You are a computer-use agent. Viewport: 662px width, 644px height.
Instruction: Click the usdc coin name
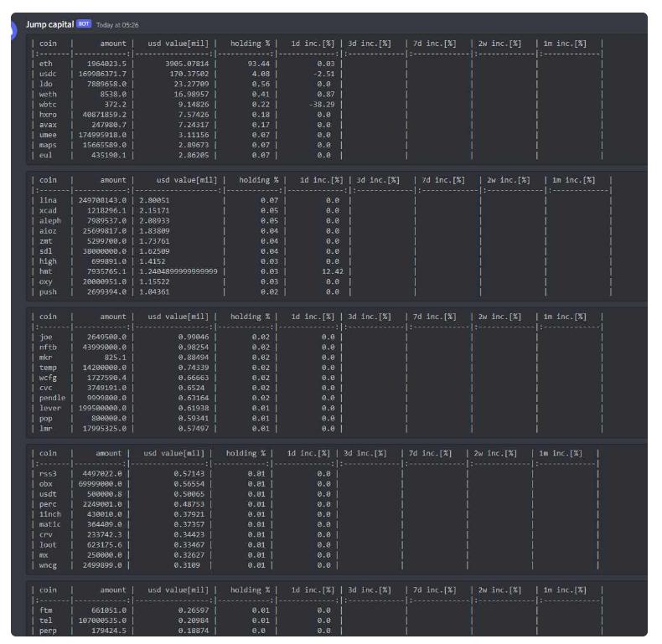48,74
